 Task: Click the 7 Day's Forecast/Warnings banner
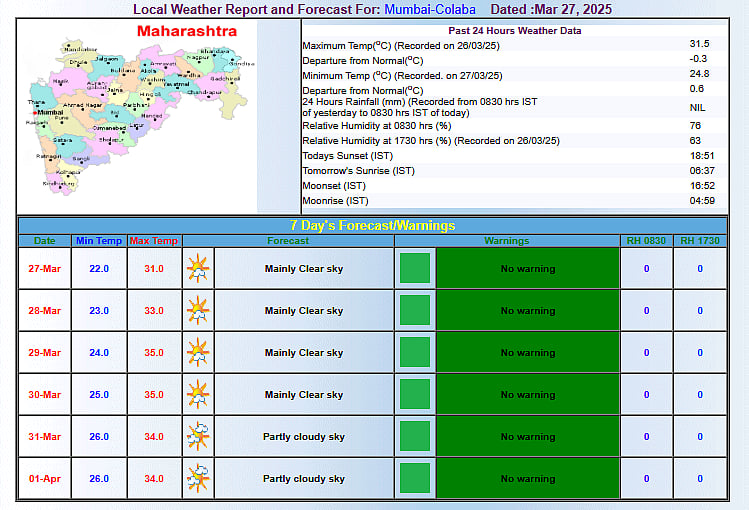(373, 225)
